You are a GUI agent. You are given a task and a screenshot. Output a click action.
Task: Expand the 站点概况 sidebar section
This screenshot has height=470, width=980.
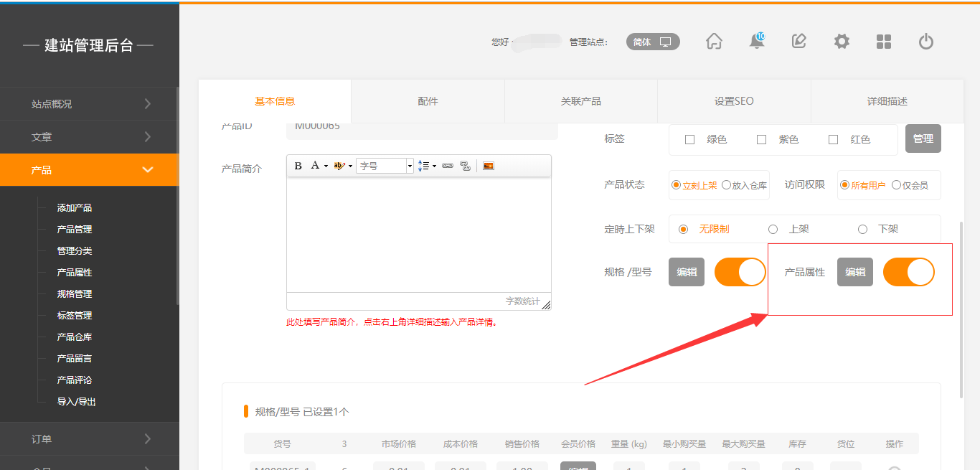[x=89, y=103]
